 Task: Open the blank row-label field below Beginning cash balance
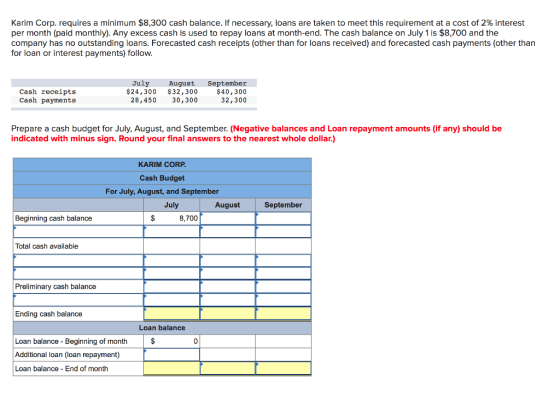coord(78,232)
